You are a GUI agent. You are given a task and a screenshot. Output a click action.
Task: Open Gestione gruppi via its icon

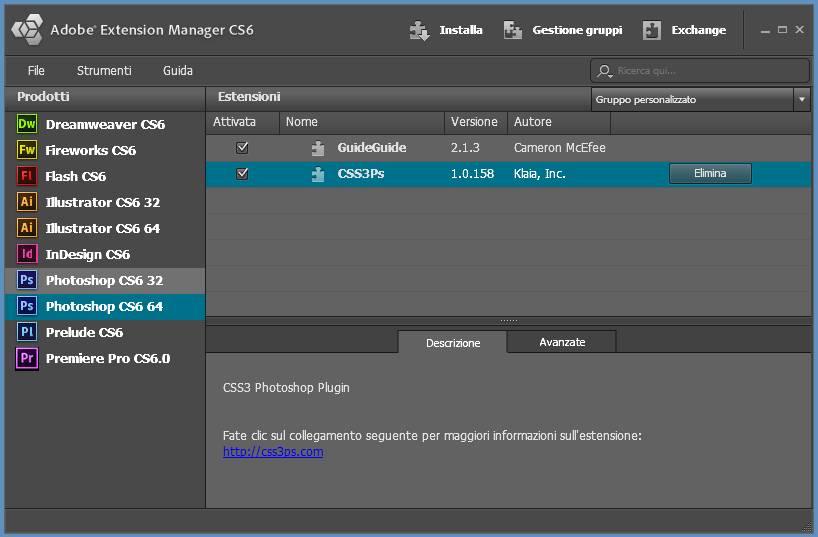click(x=512, y=30)
